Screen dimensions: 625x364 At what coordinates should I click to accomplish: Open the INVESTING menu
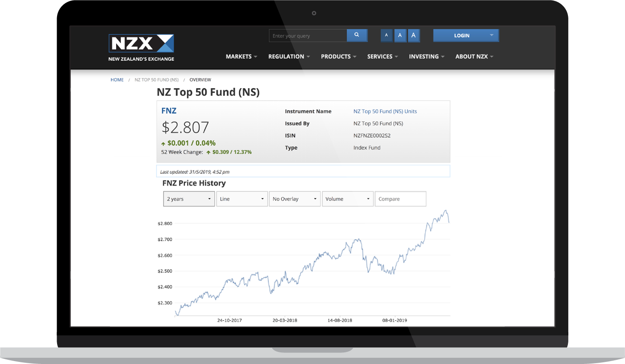[x=427, y=57]
